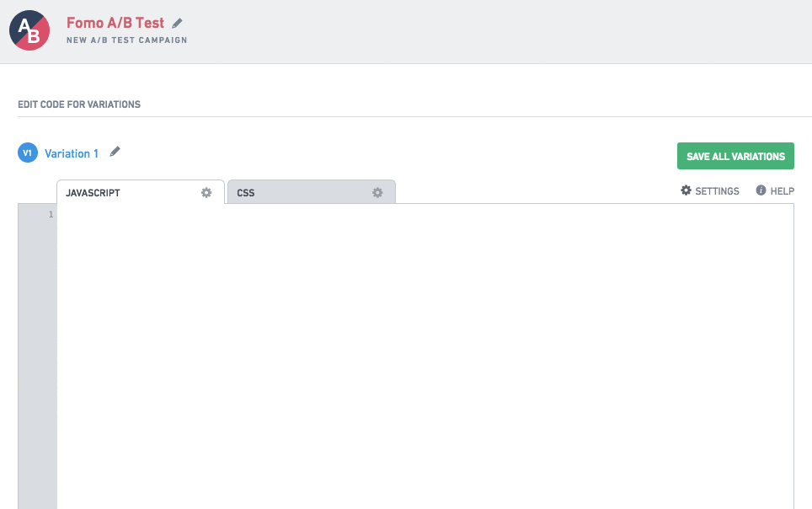Image resolution: width=812 pixels, height=509 pixels.
Task: Click the Variation 1 link
Action: click(x=72, y=153)
